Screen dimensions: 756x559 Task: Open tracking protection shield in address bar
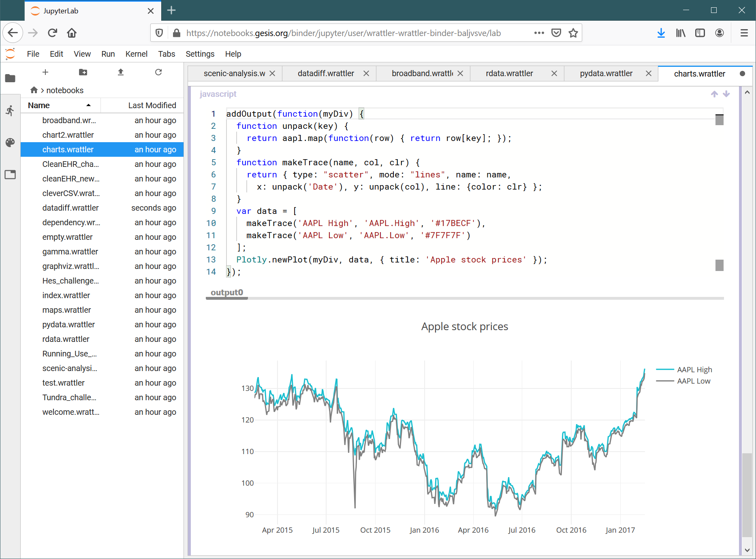(159, 33)
